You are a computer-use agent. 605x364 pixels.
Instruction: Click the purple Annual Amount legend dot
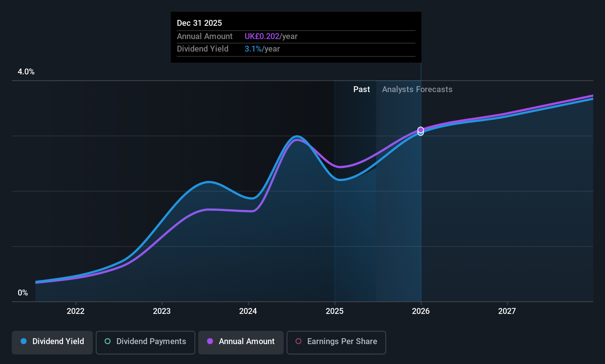coord(210,341)
